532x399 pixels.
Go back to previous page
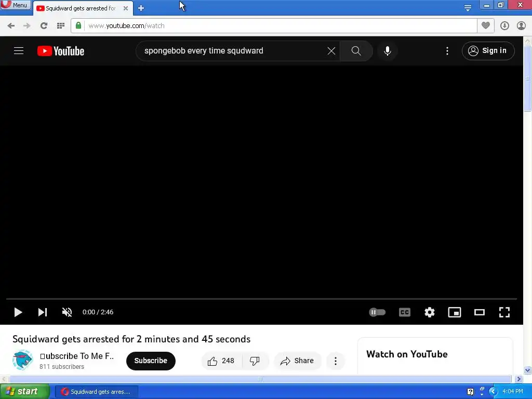tap(11, 26)
